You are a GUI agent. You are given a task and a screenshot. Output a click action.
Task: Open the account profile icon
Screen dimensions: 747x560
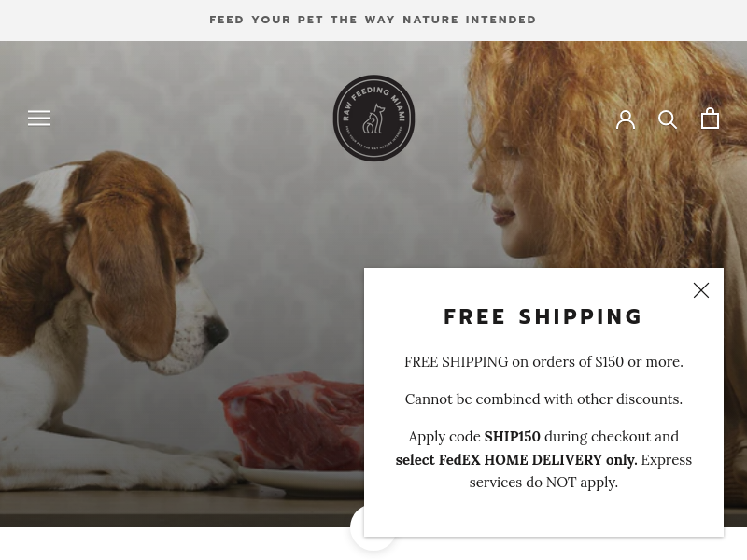[x=625, y=119]
